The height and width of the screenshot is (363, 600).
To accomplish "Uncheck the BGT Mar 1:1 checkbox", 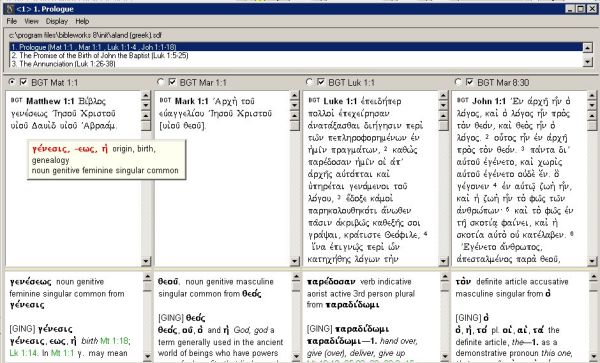I will 172,82.
